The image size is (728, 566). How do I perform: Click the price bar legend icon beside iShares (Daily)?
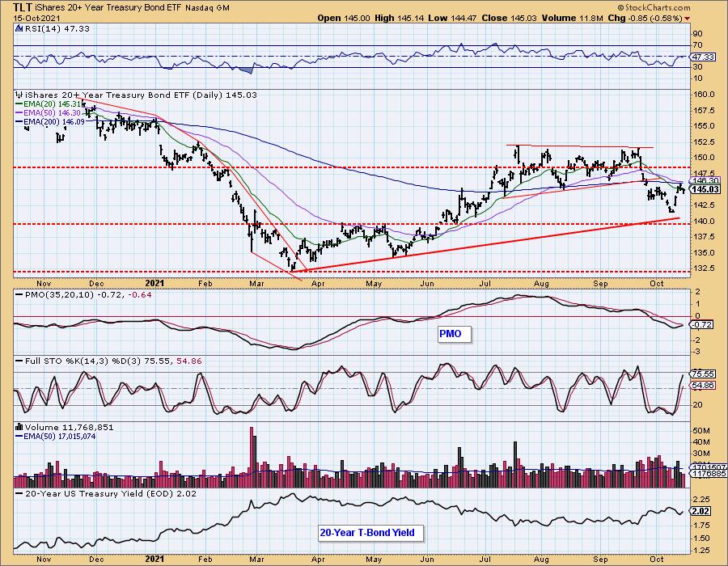point(19,95)
